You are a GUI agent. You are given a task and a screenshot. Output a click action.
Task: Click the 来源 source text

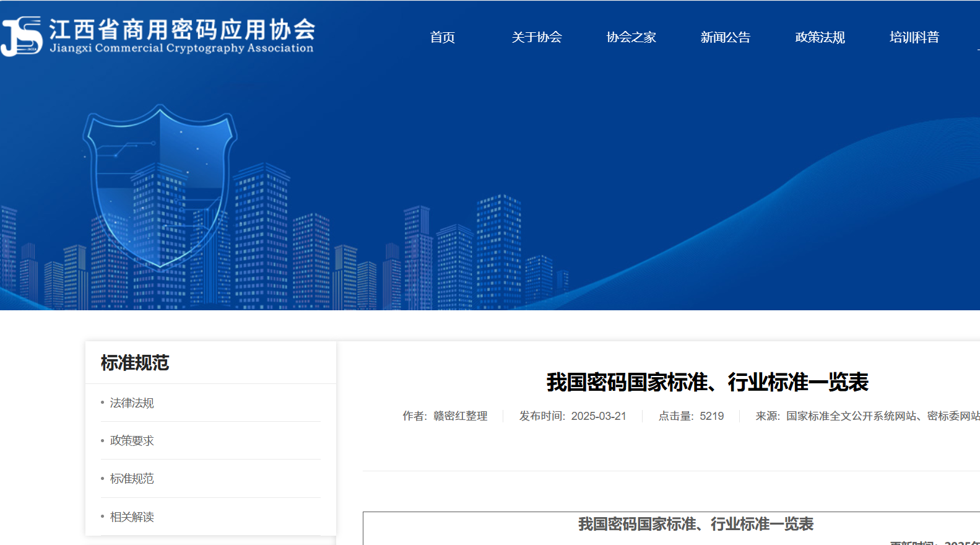(x=867, y=416)
